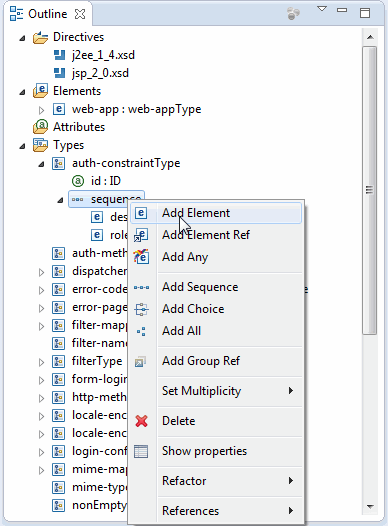Choose Add Element from context menu
The width and height of the screenshot is (388, 526).
tap(216, 213)
